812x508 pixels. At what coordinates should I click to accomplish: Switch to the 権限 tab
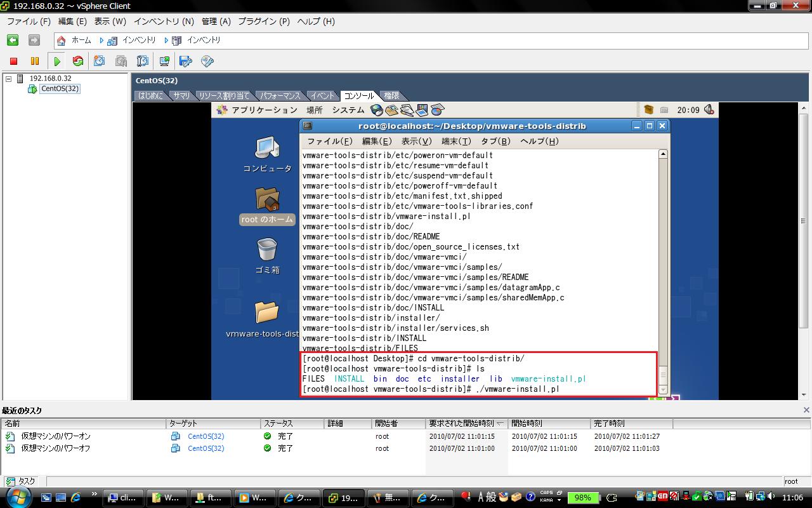[391, 96]
